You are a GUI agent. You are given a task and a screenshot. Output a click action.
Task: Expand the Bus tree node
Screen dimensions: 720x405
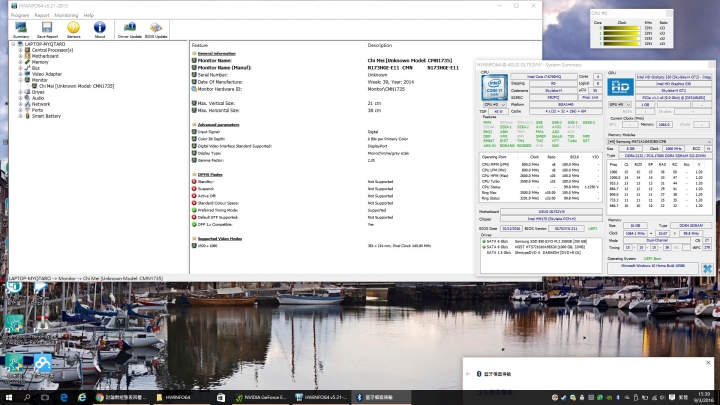pyautogui.click(x=20, y=68)
